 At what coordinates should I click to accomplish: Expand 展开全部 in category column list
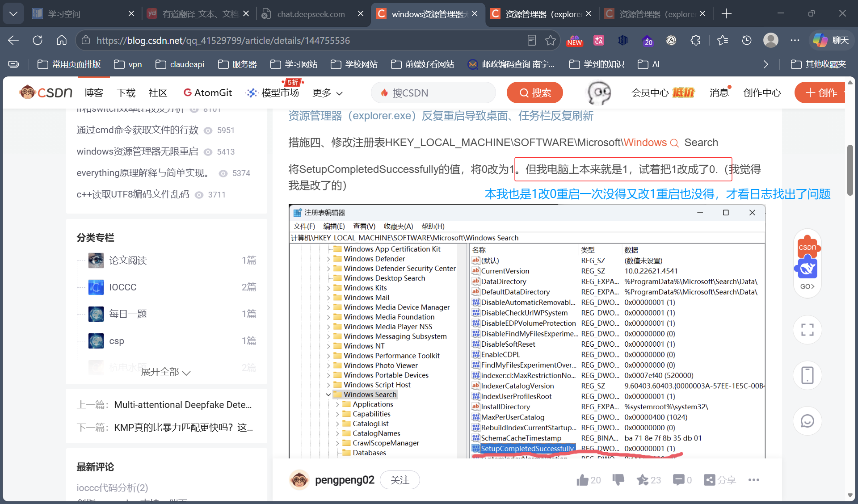(x=166, y=372)
